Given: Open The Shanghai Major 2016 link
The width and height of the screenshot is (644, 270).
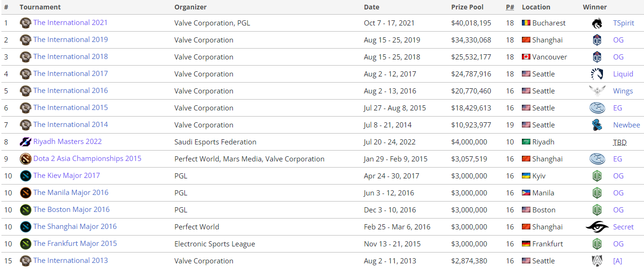Looking at the screenshot, I should (x=74, y=227).
